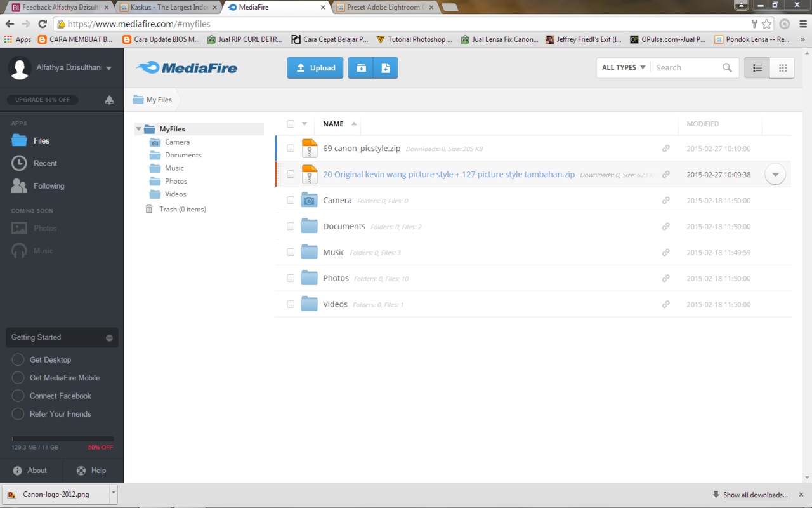Open Following in the sidebar

click(x=49, y=186)
